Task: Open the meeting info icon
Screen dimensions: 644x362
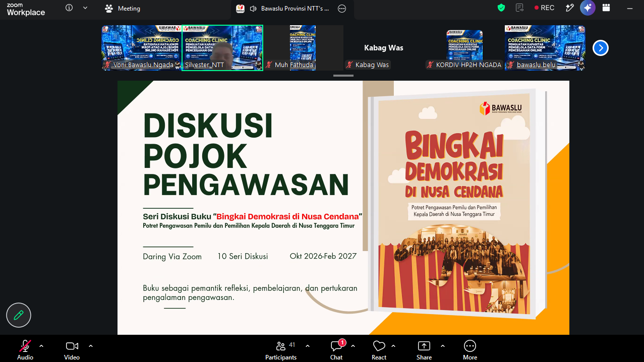Action: point(69,8)
